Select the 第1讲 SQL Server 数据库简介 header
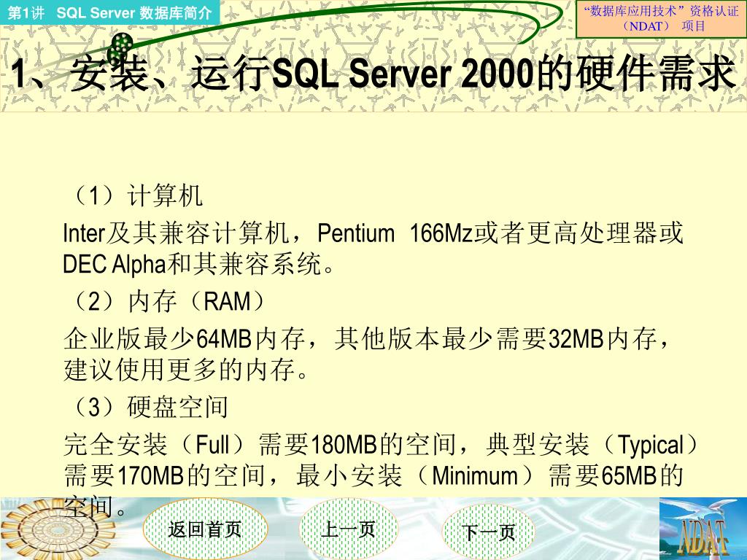 pos(109,12)
